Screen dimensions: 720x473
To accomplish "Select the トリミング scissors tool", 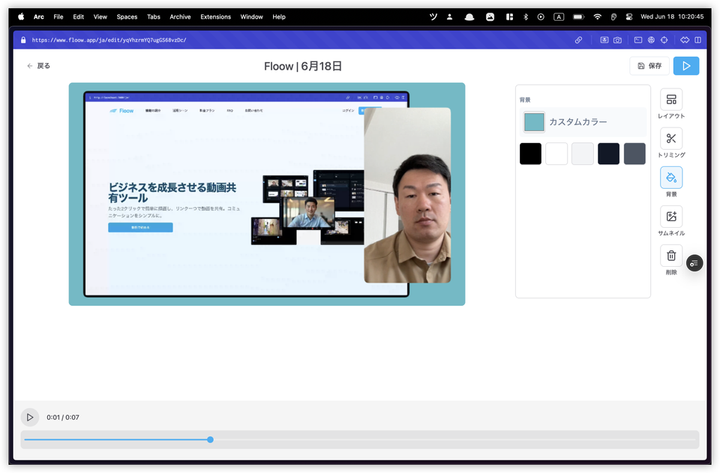I will 671,139.
